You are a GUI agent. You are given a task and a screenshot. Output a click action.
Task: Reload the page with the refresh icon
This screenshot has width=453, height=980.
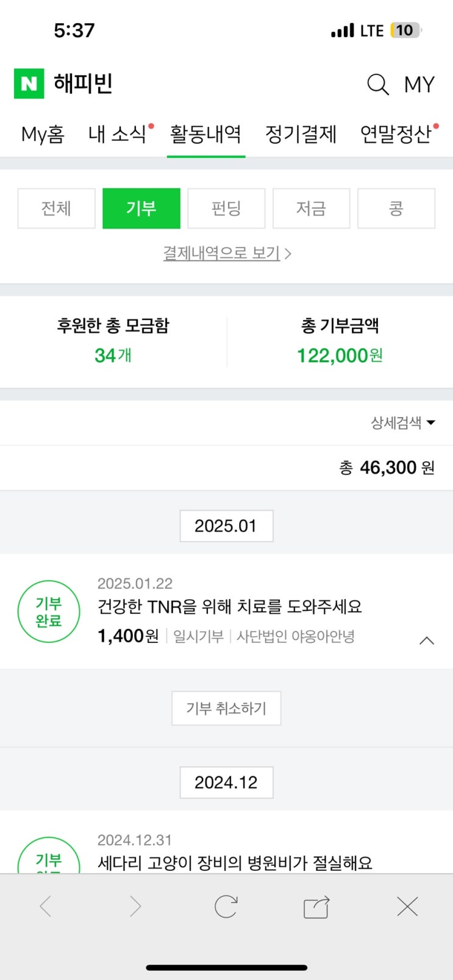[226, 907]
